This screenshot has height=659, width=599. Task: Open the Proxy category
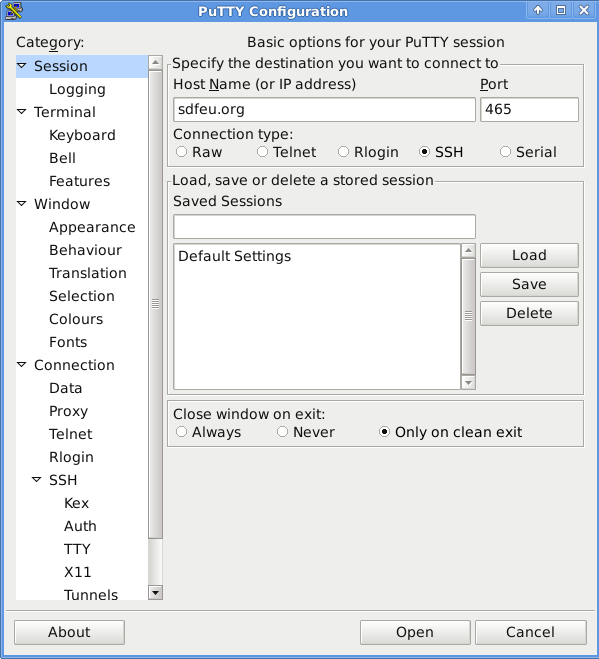(x=68, y=411)
